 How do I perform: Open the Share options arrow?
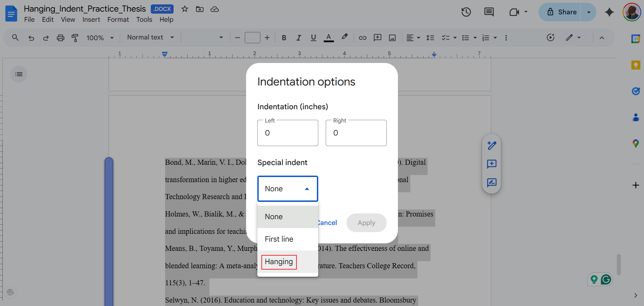pos(589,12)
